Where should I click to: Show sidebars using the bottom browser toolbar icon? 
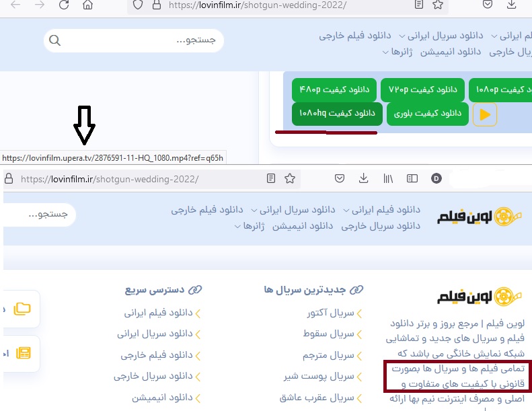click(412, 178)
